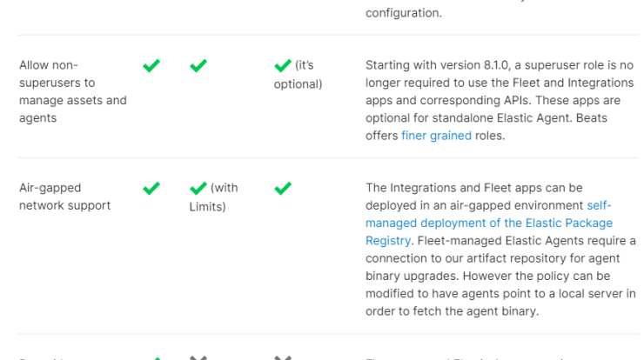Click the checkmark beside "(with Limits)"
Screen dimensions: 644x360
coord(198,189)
